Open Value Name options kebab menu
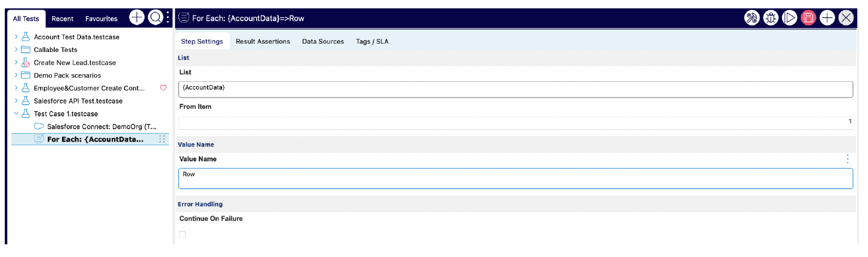 (848, 159)
